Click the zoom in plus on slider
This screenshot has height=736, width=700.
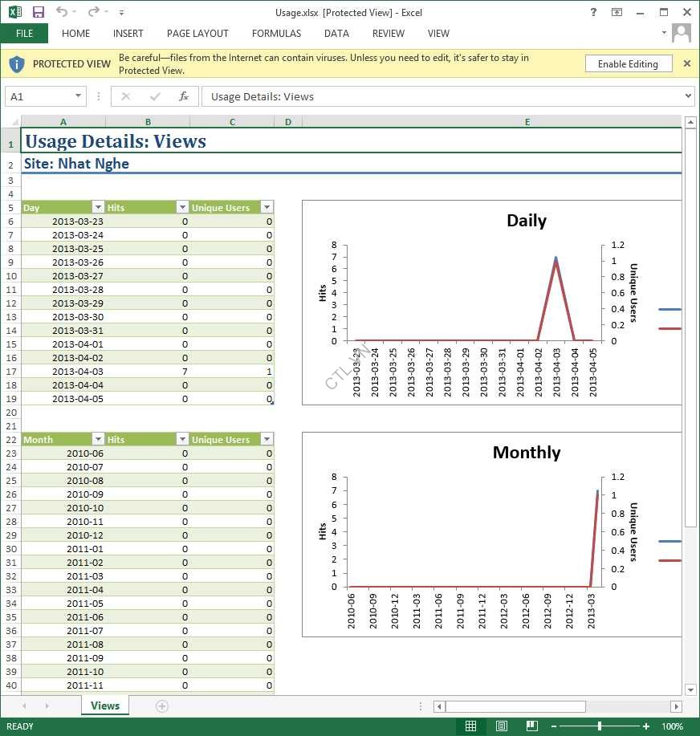646,726
